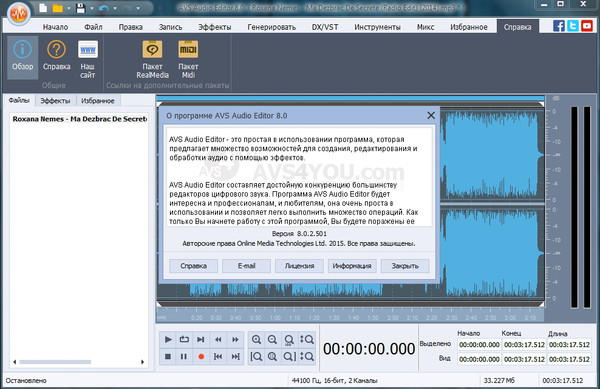Stop playback with Stop button
The image size is (600, 389).
coord(168,356)
